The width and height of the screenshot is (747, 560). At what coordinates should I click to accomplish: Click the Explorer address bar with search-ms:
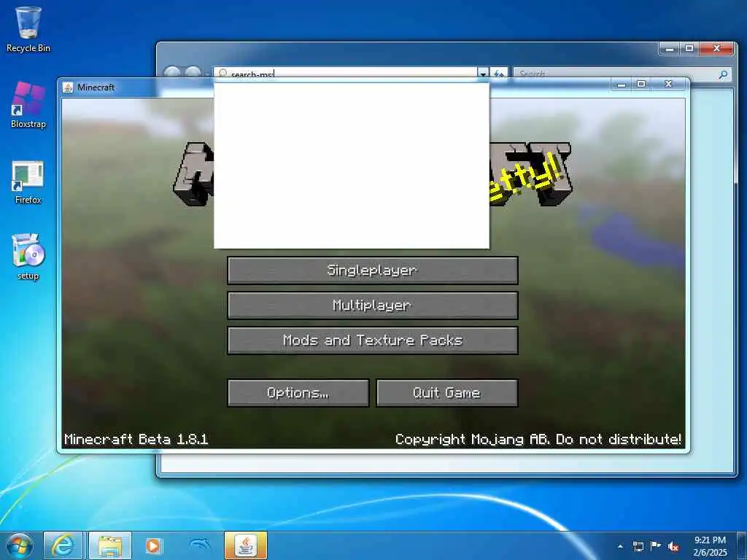pos(345,74)
